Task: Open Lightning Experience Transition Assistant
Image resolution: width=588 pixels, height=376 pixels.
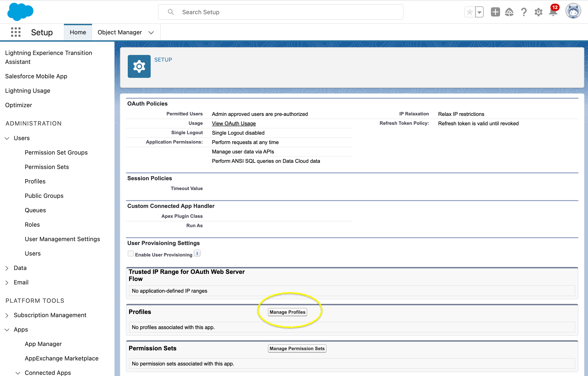Action: (49, 57)
